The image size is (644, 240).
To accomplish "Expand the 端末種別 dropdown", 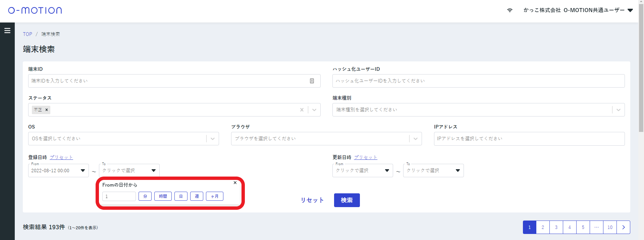I will click(x=618, y=110).
